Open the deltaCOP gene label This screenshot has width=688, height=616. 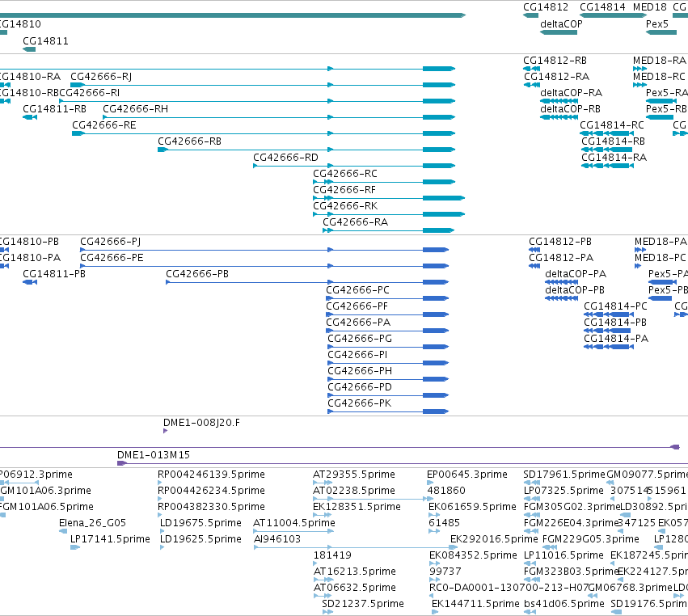(x=561, y=24)
